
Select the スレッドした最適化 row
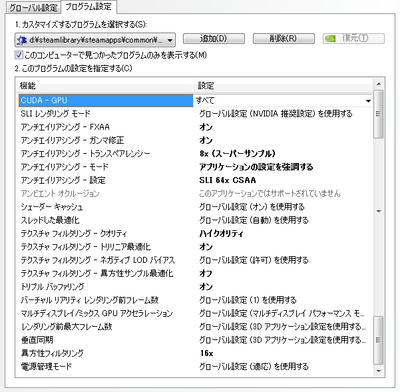click(195, 220)
